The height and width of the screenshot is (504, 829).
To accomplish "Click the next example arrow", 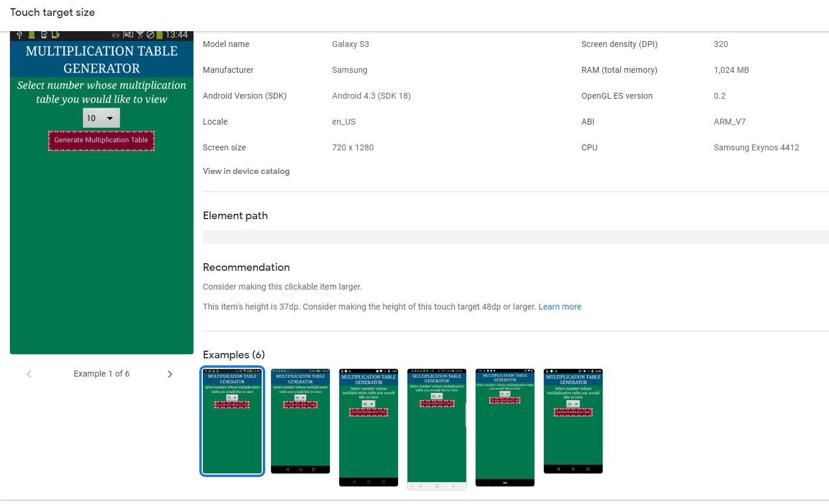I will tap(170, 374).
